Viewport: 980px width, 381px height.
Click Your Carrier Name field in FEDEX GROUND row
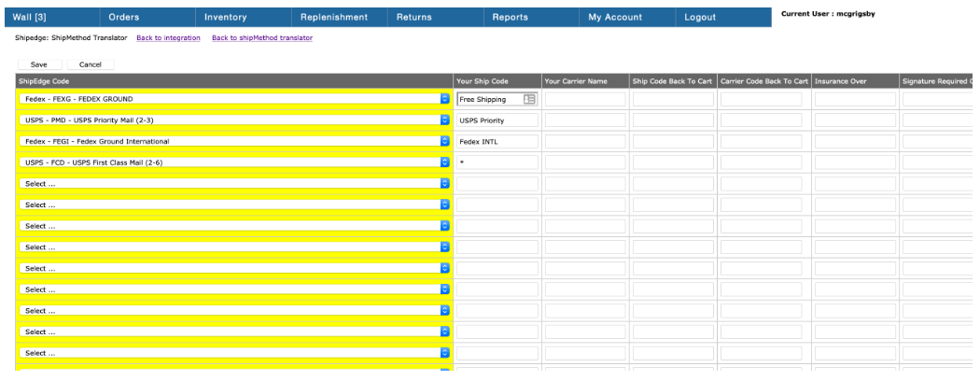pyautogui.click(x=585, y=99)
